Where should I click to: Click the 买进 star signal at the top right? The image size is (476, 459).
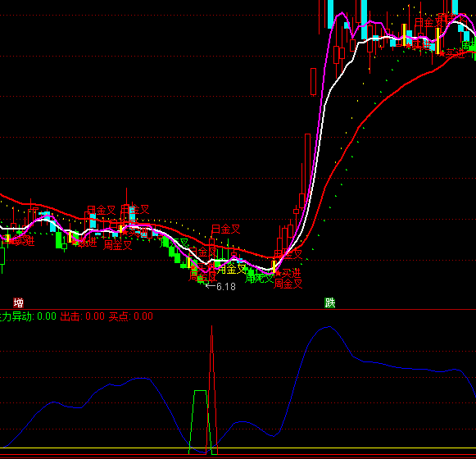click(x=452, y=54)
